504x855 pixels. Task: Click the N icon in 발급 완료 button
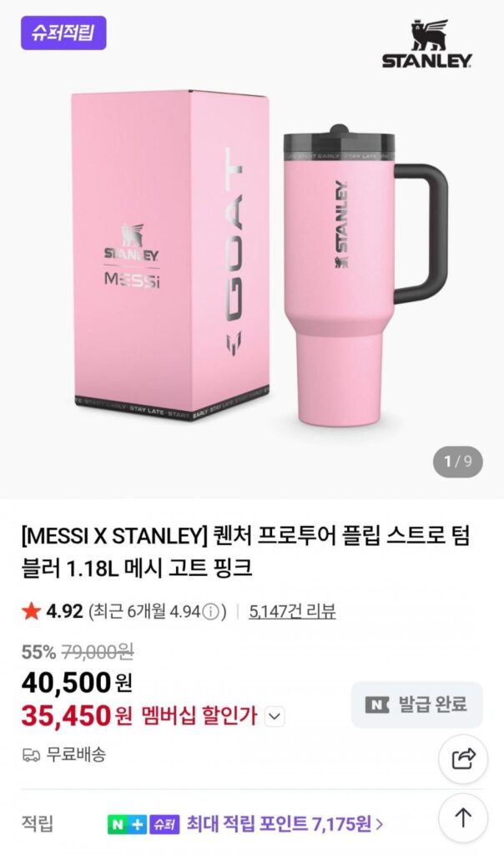pyautogui.click(x=378, y=705)
